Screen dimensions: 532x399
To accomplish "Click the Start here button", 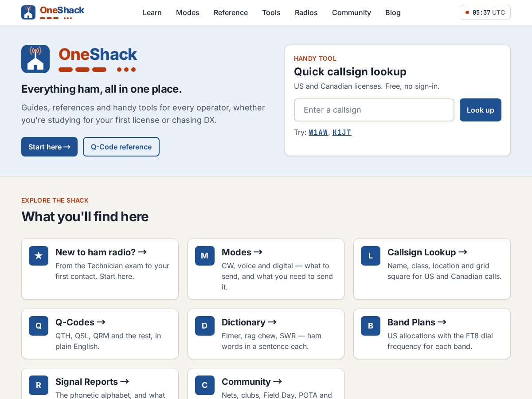I will [x=49, y=147].
